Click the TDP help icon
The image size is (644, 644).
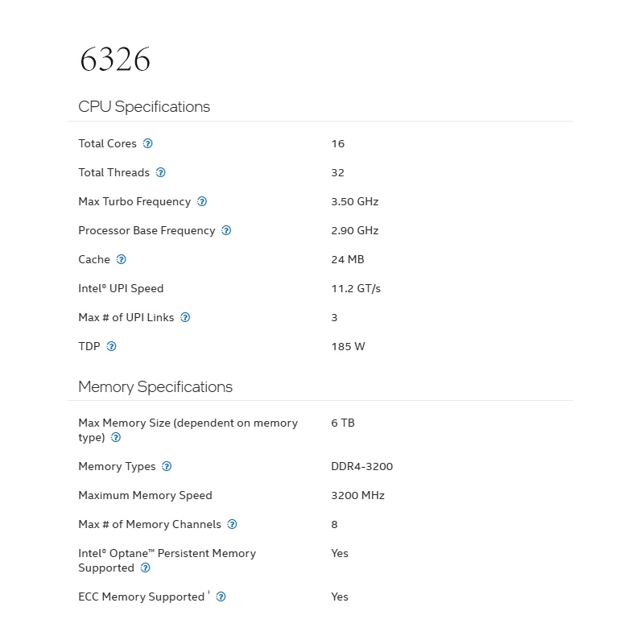pyautogui.click(x=111, y=346)
